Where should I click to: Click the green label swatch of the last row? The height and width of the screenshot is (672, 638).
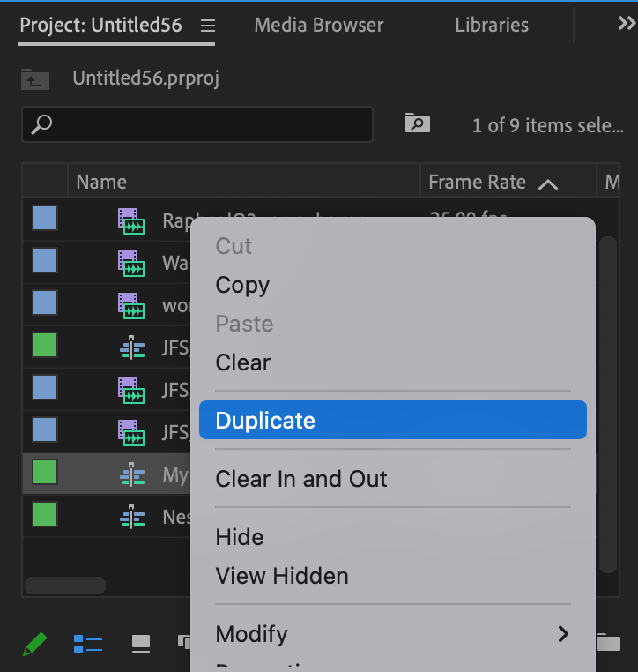[x=45, y=514]
